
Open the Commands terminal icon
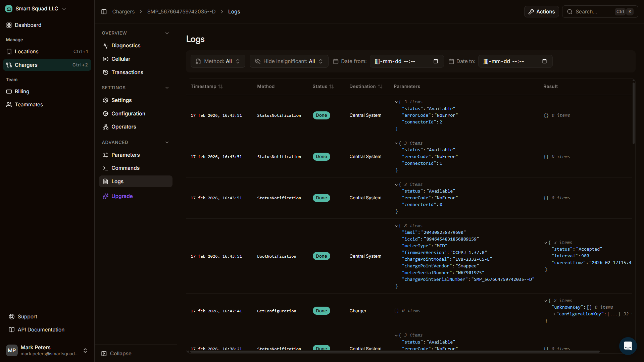pos(105,168)
